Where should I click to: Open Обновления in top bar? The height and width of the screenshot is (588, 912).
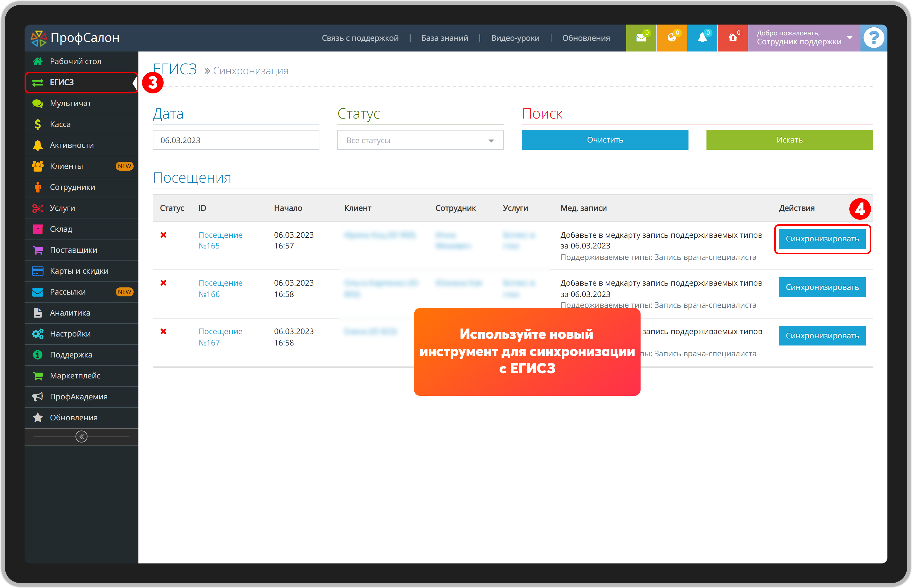point(586,38)
